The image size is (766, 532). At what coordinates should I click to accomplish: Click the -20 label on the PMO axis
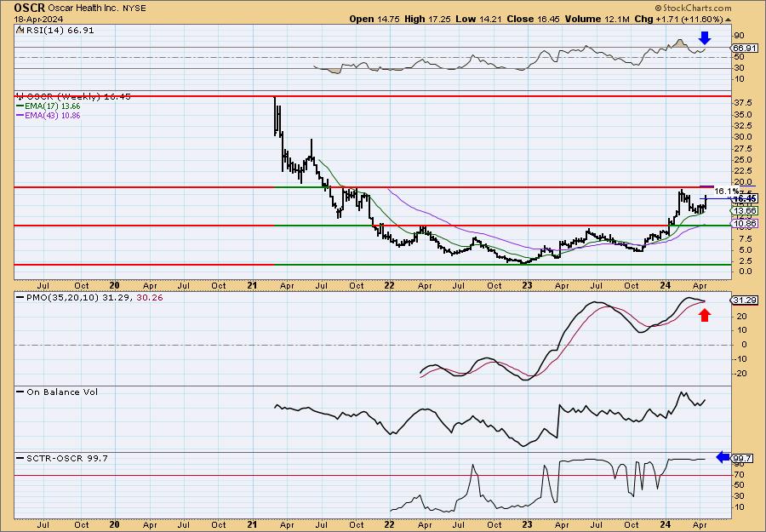[740, 374]
